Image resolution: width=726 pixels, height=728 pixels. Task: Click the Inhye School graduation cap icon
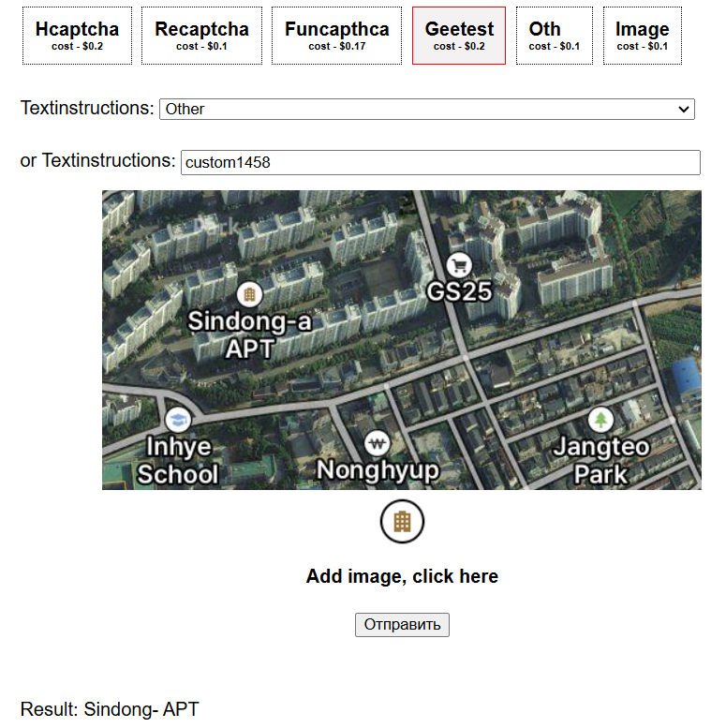pos(178,420)
